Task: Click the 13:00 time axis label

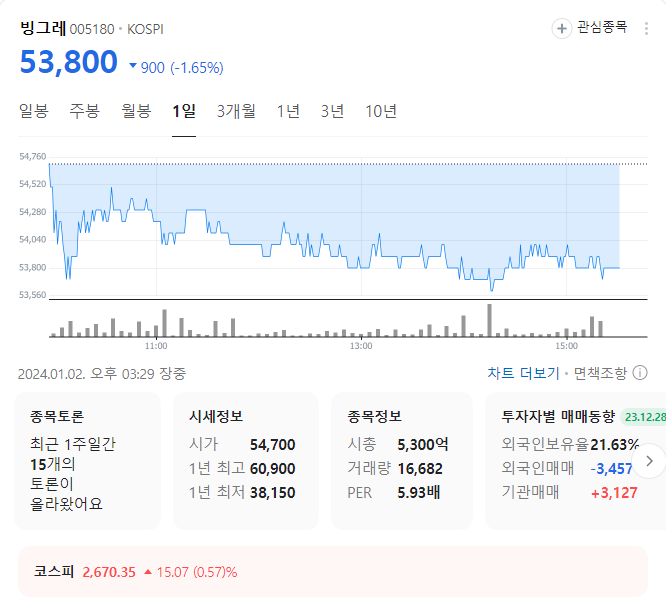Action: point(361,346)
